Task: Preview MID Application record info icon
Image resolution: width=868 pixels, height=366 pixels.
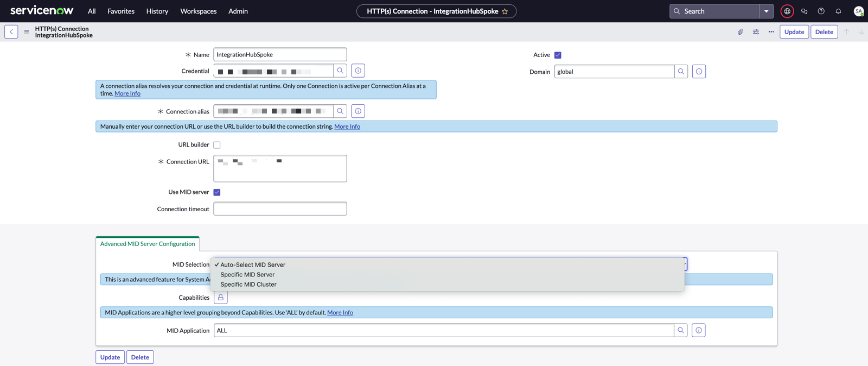Action: (x=699, y=330)
